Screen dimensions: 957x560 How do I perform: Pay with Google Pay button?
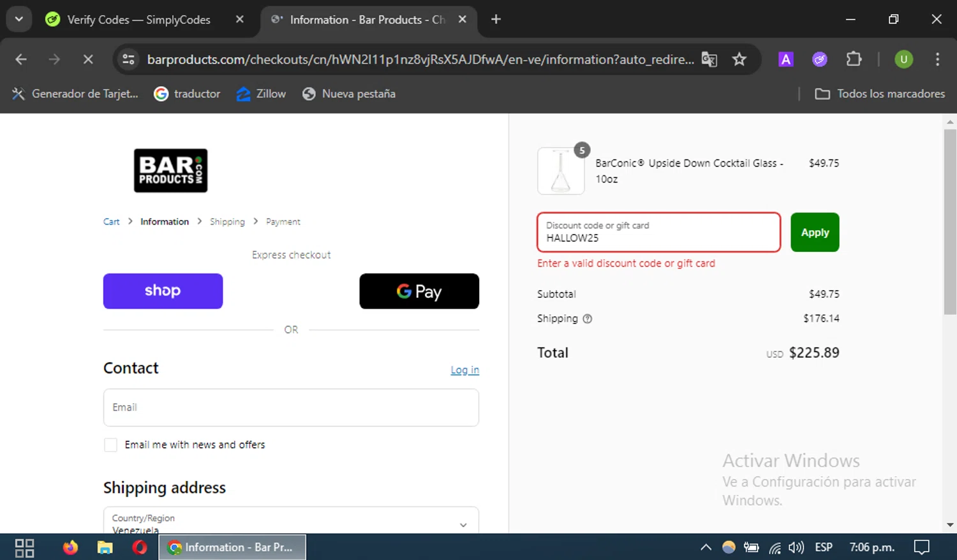click(x=419, y=291)
